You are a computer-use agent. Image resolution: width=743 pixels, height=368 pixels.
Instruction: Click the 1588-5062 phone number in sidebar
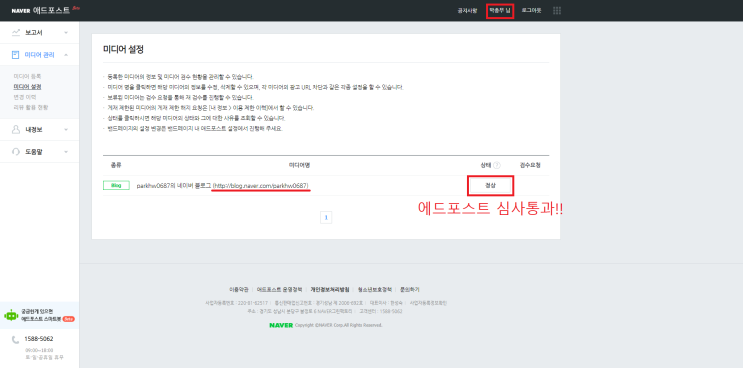[39, 339]
